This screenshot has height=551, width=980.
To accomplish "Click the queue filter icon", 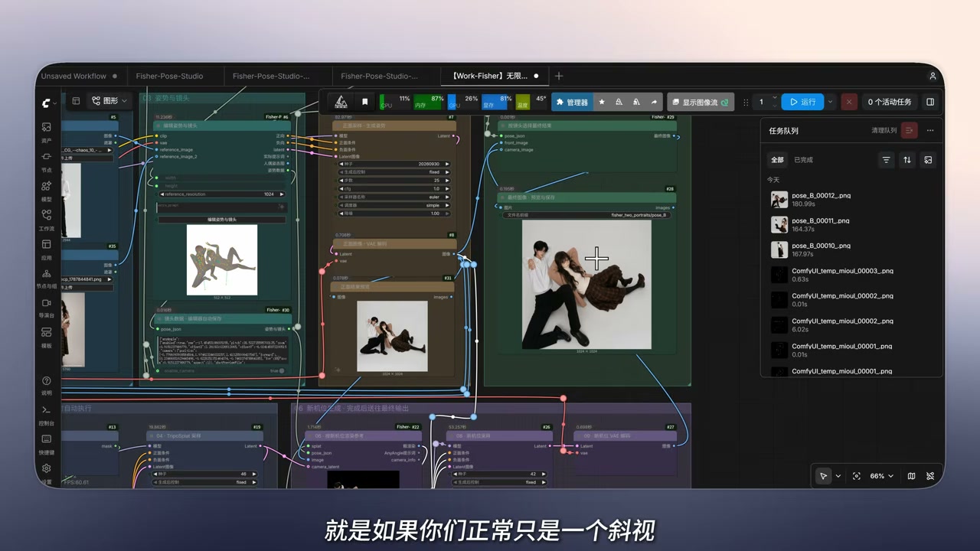I will 886,160.
